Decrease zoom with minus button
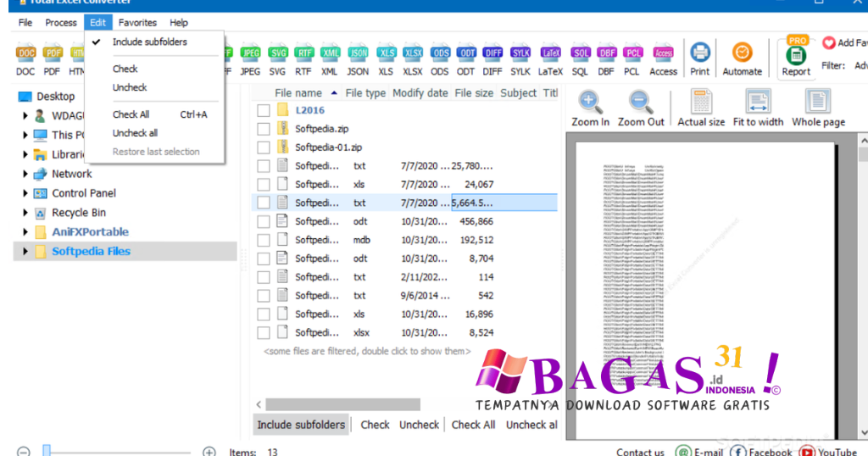This screenshot has height=456, width=868. [23, 452]
